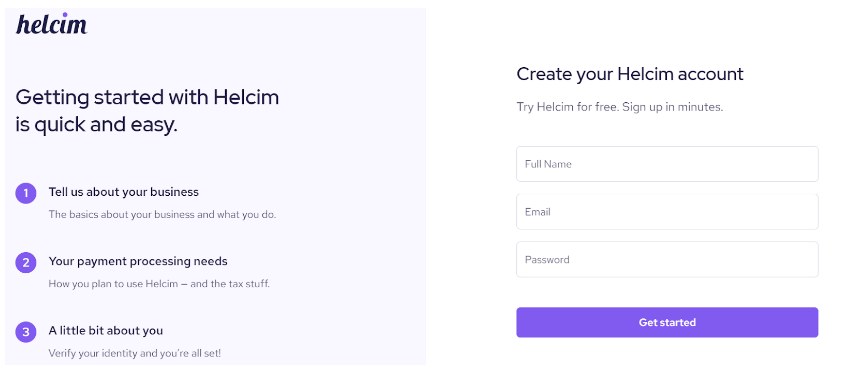
Task: Select the step 2 purple circle
Action: [26, 262]
